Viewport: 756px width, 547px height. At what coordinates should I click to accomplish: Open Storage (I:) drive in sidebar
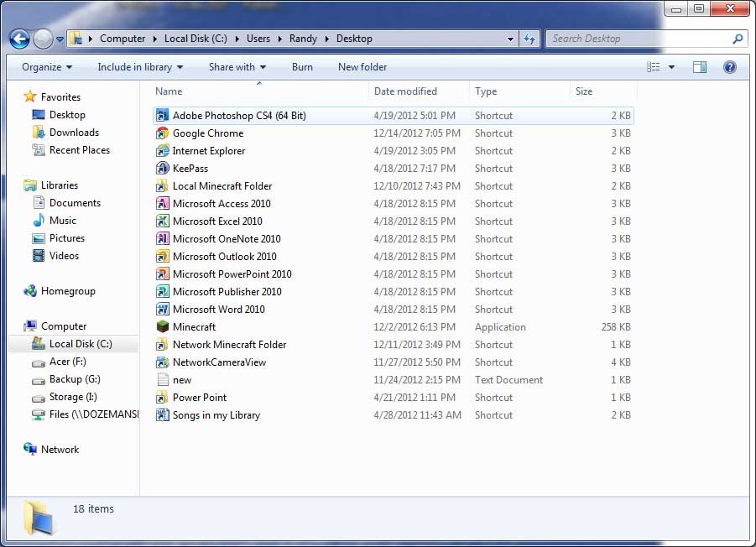73,397
